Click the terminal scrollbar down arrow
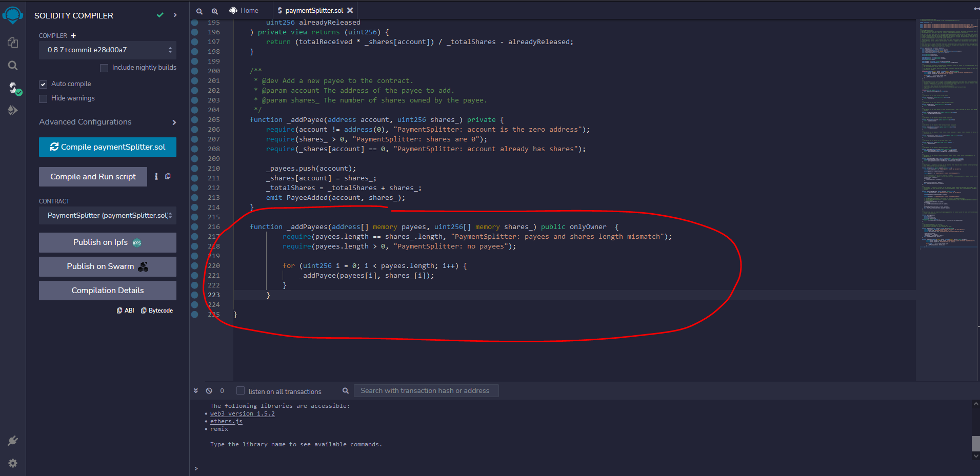The height and width of the screenshot is (476, 980). pyautogui.click(x=976, y=456)
